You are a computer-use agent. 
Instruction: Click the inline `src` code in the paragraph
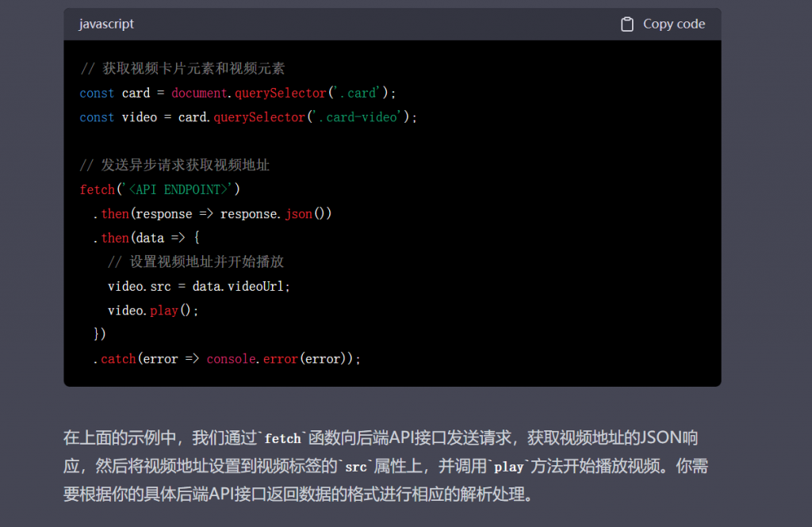tap(356, 467)
